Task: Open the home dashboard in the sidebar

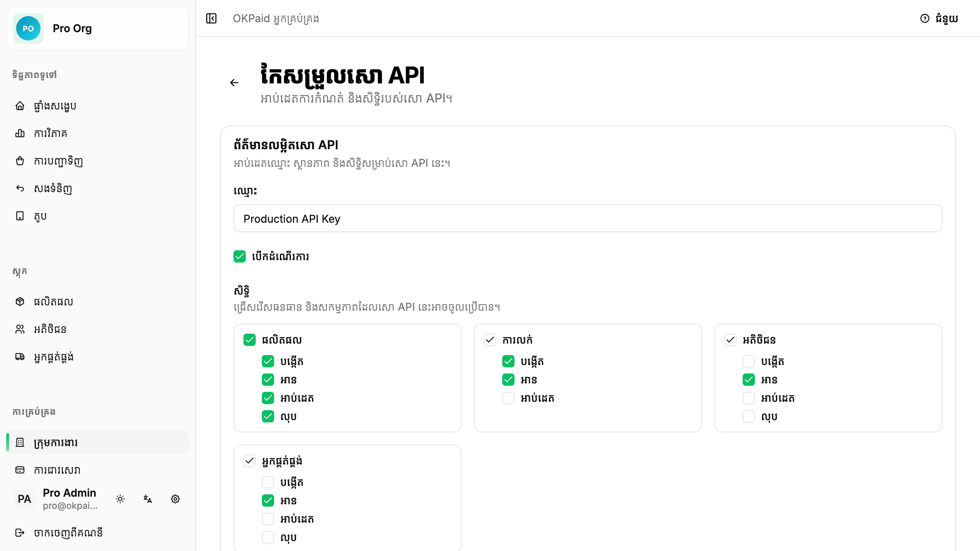Action: tap(98, 106)
